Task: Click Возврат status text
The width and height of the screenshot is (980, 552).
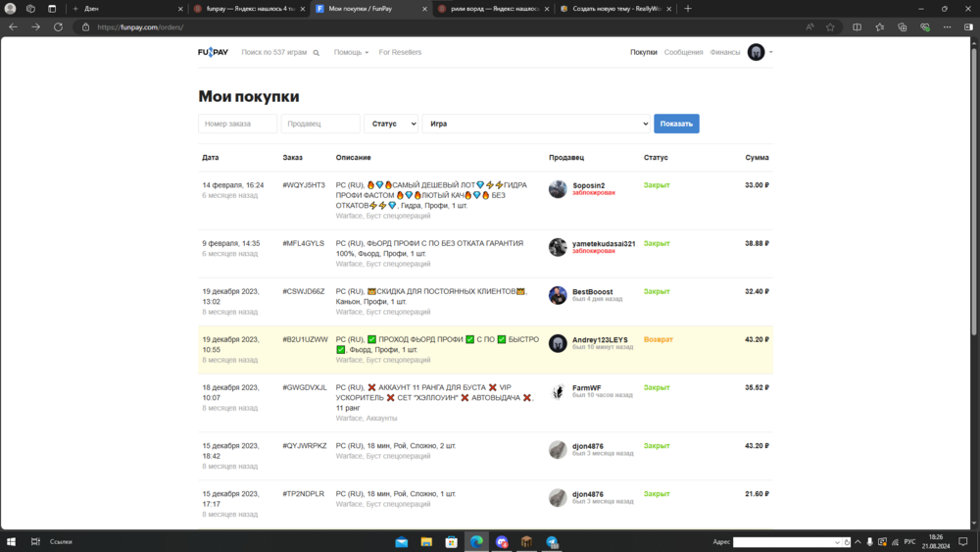Action: tap(659, 339)
